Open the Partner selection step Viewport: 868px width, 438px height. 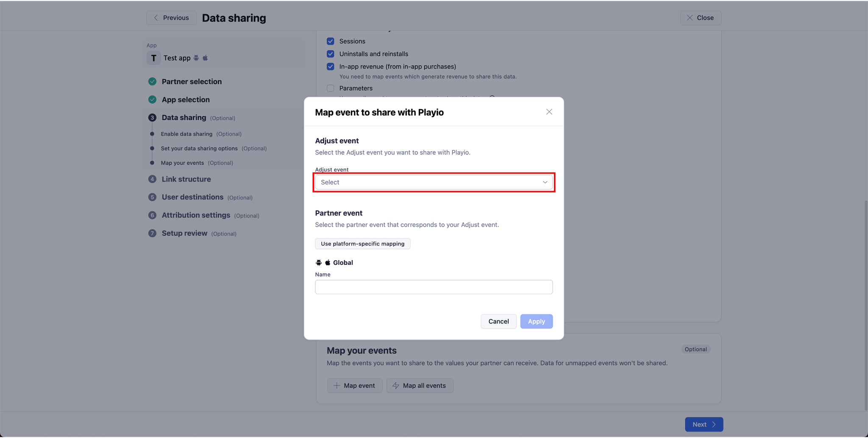tap(192, 81)
